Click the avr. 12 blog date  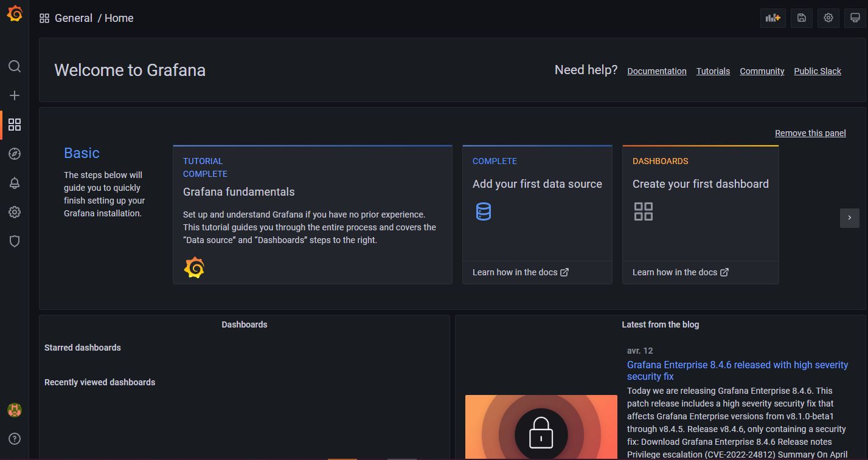pos(640,351)
